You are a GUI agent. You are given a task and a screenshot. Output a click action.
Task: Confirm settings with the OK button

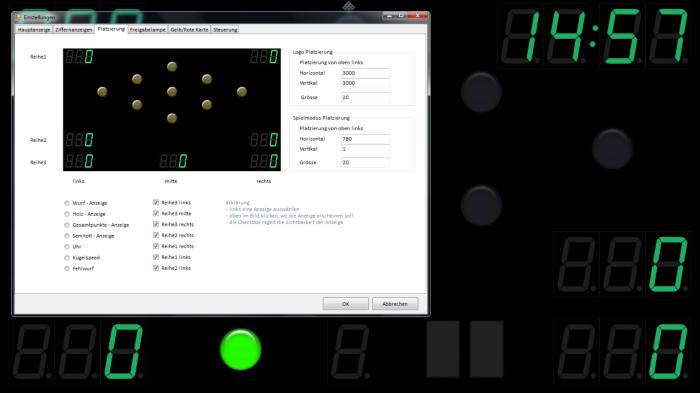(346, 304)
